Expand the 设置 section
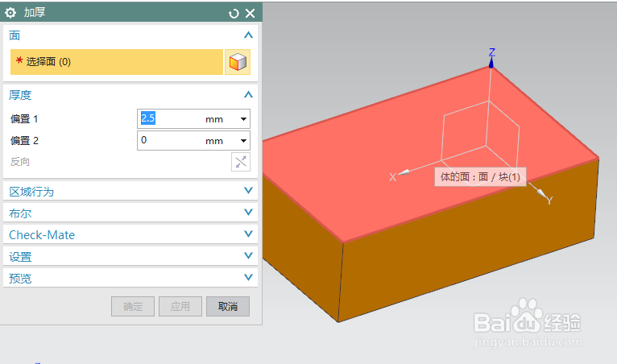This screenshot has height=364, width=617. click(x=248, y=255)
